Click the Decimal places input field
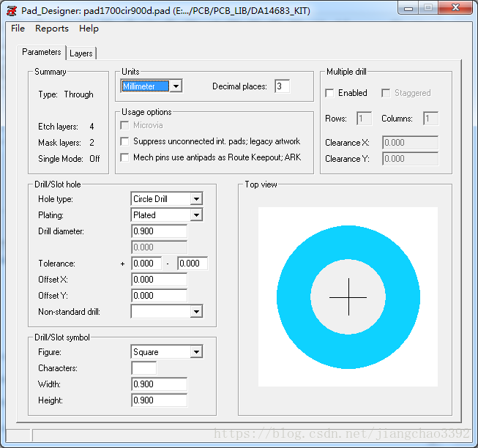Viewport: 478px width, 448px height. pyautogui.click(x=282, y=86)
